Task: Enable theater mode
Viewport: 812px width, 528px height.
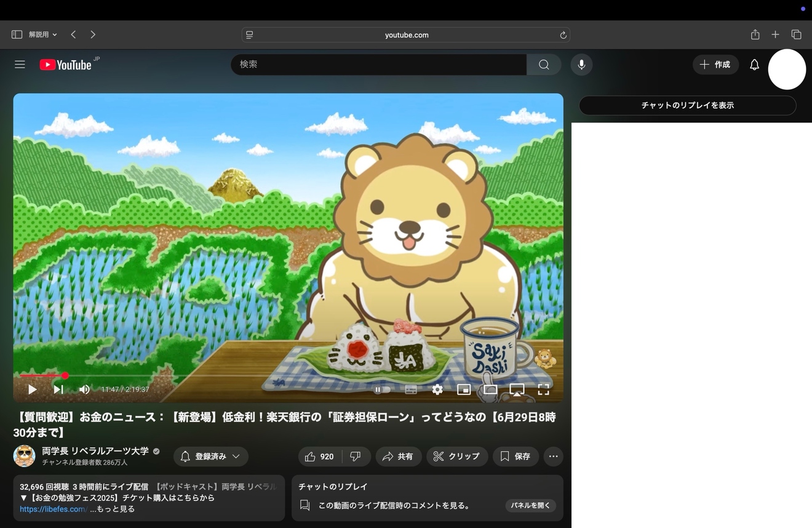Action: tap(490, 389)
